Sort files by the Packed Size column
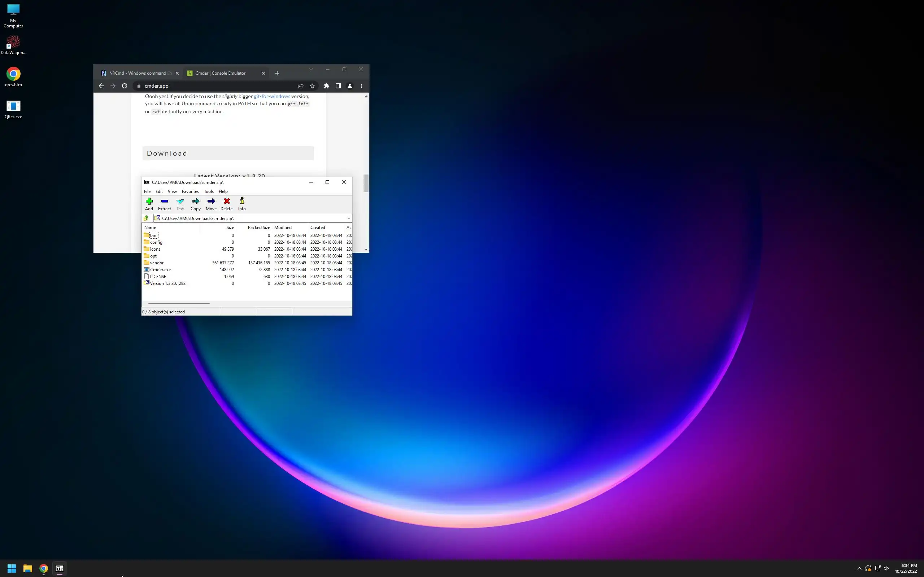Image resolution: width=924 pixels, height=577 pixels. coord(258,228)
